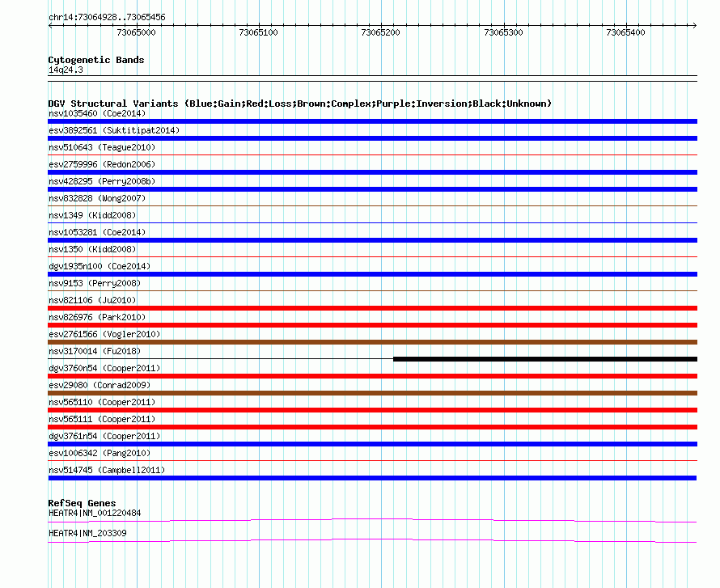The height and width of the screenshot is (588, 720).
Task: Click the blue esv2759996 gain bar
Action: [372, 172]
